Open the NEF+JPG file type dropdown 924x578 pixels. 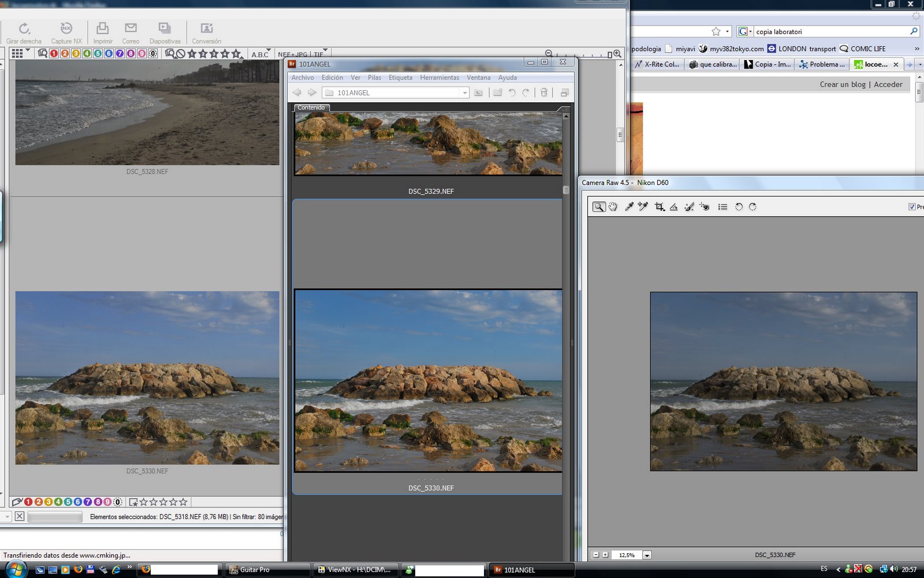(302, 54)
